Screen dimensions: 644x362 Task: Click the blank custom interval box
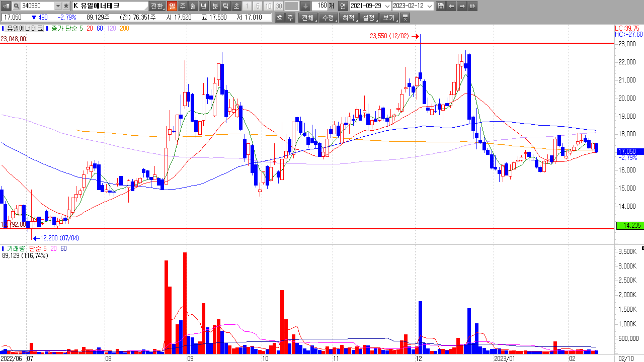click(292, 6)
